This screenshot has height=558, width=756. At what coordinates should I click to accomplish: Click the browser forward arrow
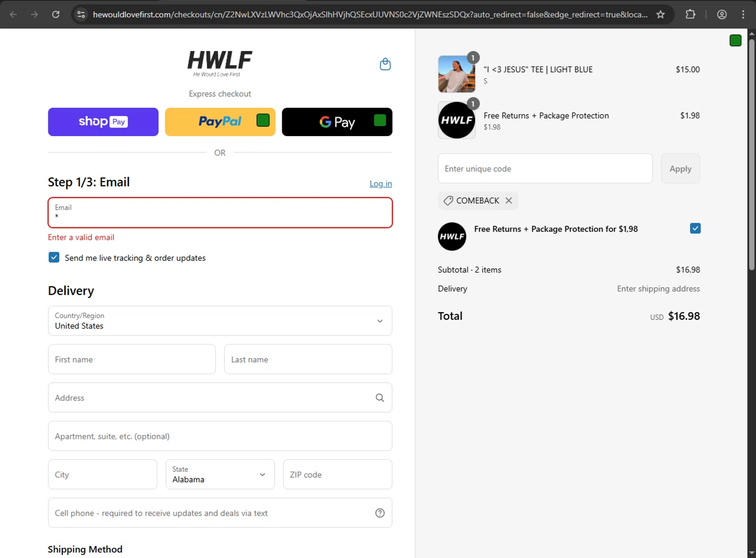tap(34, 14)
